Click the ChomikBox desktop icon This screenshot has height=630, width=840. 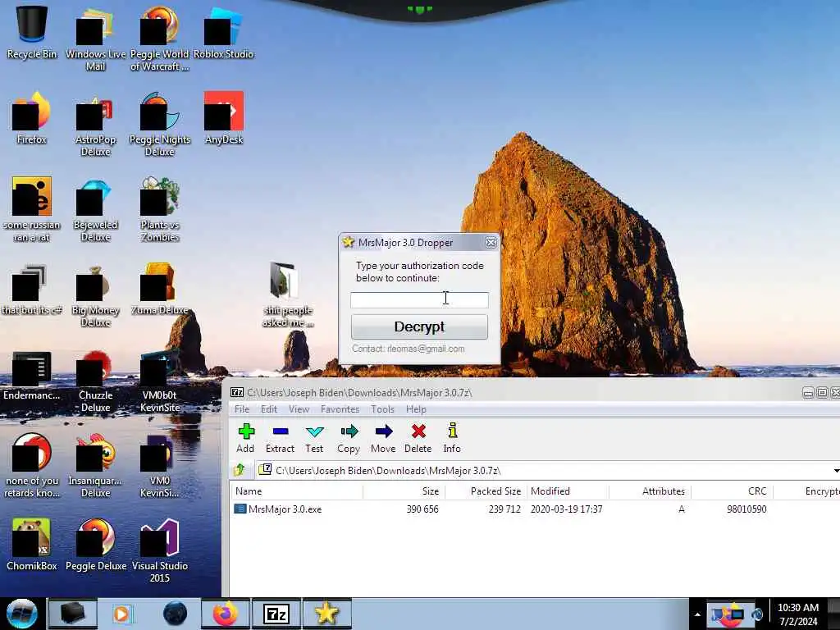(32, 545)
